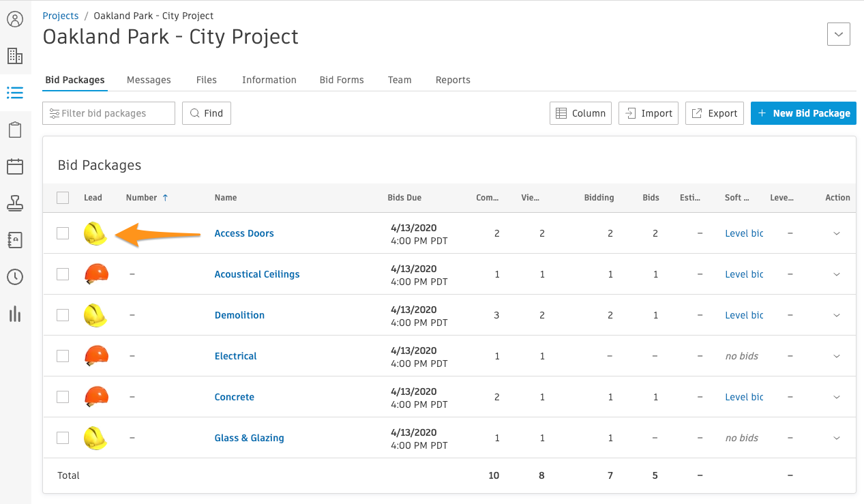Image resolution: width=864 pixels, height=504 pixels.
Task: Check the Glass & Glazing row checkbox
Action: click(x=63, y=438)
